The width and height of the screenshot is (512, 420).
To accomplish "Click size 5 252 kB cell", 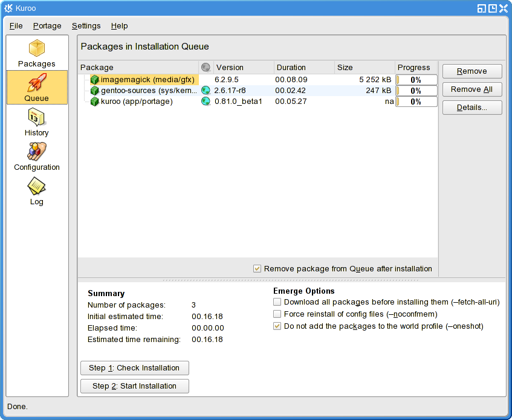I will click(375, 80).
